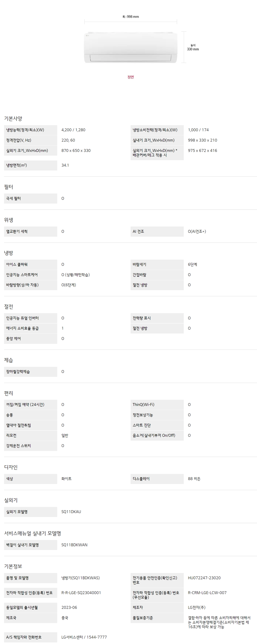Click indoor unit model SQ11BDKWAN

point(74,545)
